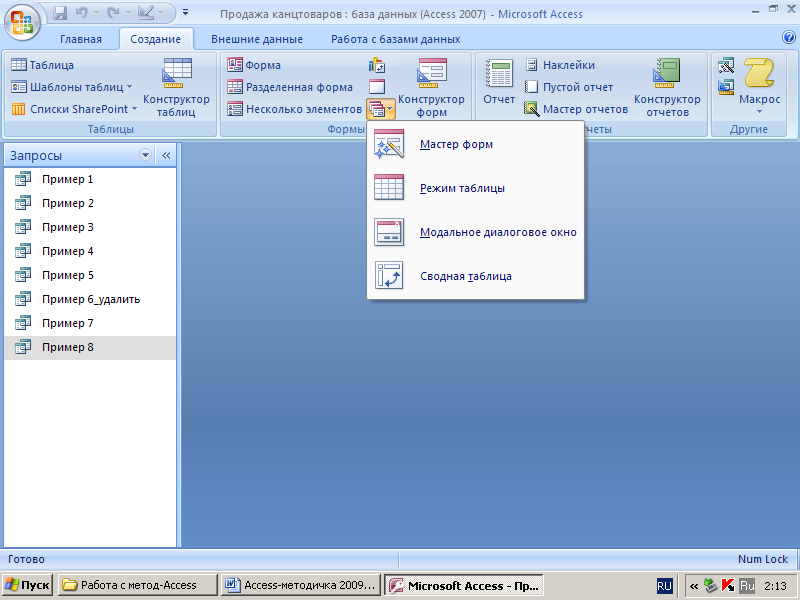This screenshot has width=800, height=600.
Task: Create a new Форма
Action: (254, 65)
